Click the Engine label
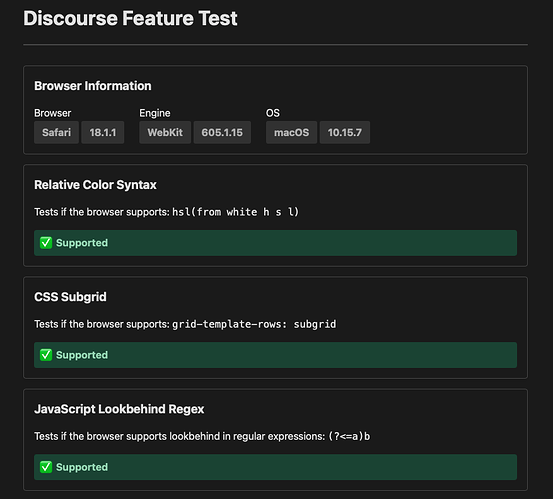 point(155,113)
